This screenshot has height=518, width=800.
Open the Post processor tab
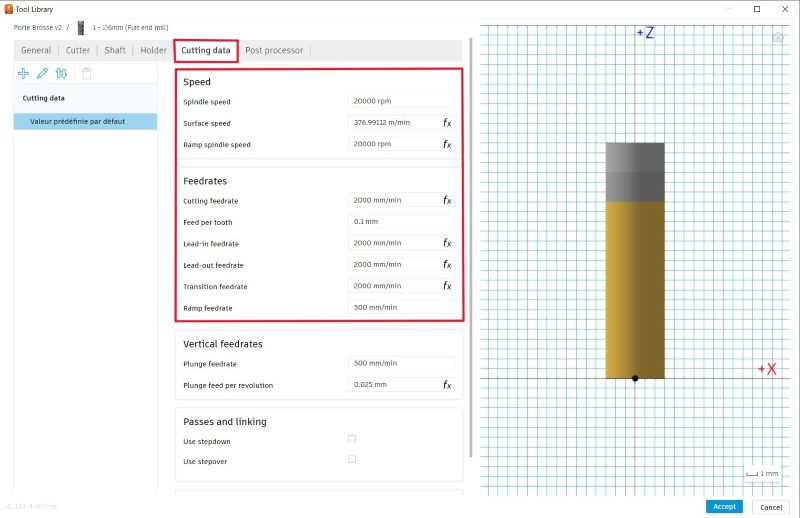click(x=274, y=51)
